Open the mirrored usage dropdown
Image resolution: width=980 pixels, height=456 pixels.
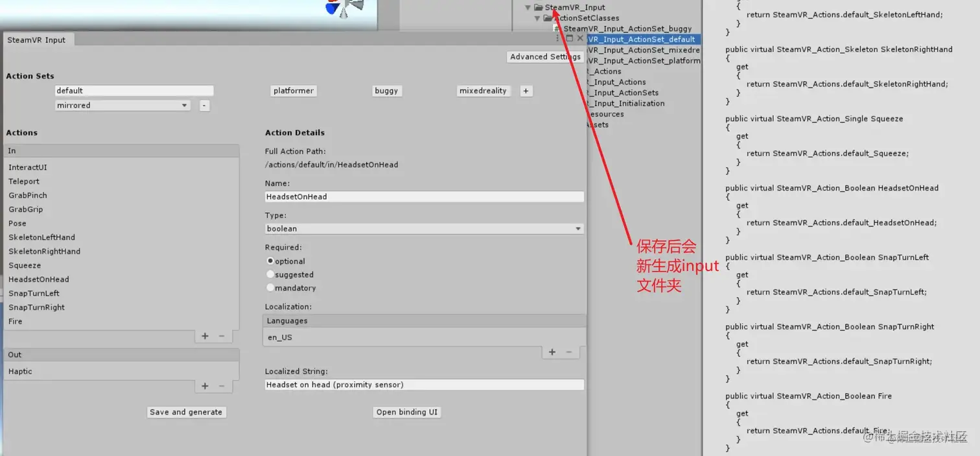[122, 105]
